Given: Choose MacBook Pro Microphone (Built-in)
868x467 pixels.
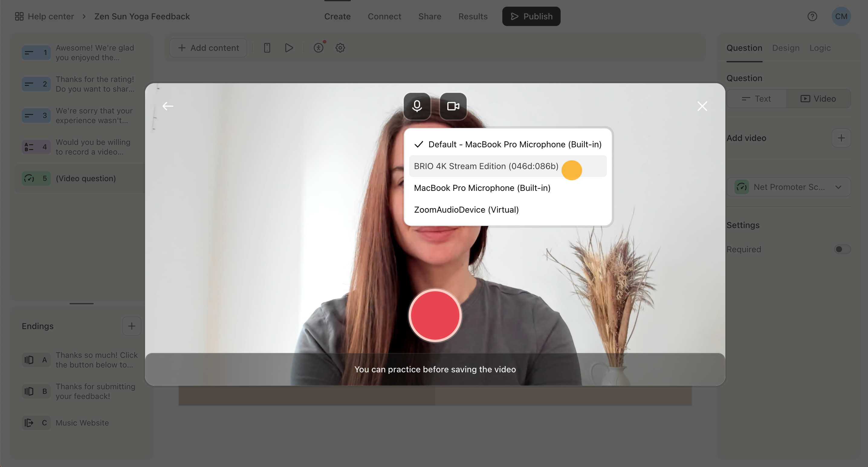Looking at the screenshot, I should tap(508, 188).
